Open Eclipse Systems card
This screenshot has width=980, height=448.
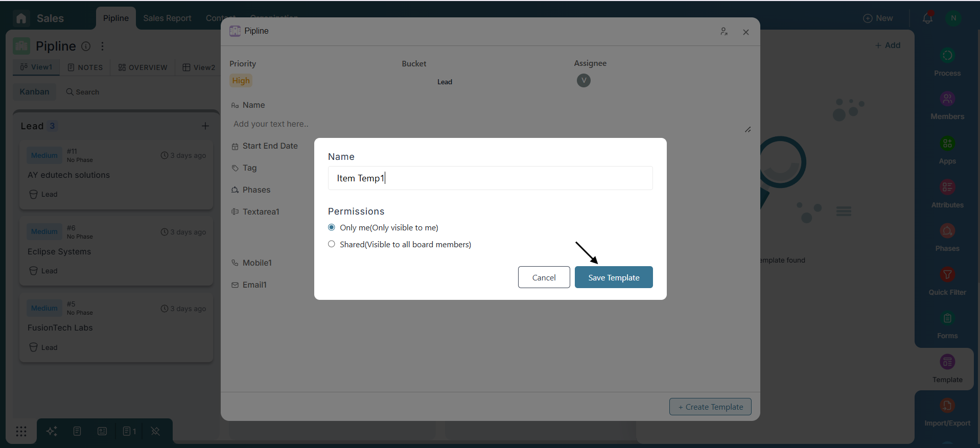point(116,251)
